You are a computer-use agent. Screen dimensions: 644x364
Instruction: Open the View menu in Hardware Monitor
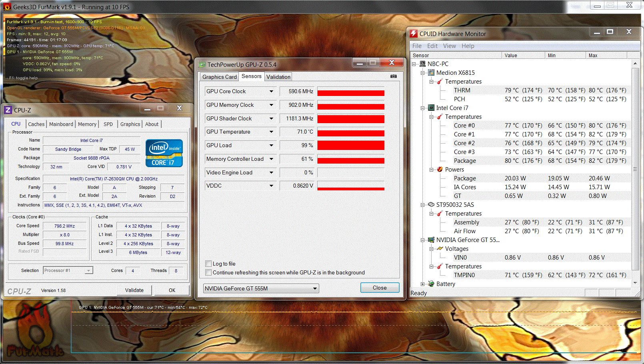tap(450, 46)
